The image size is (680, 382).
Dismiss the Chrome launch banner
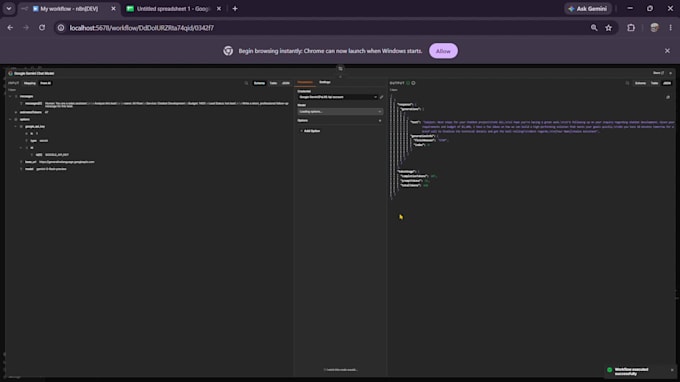pyautogui.click(x=667, y=51)
